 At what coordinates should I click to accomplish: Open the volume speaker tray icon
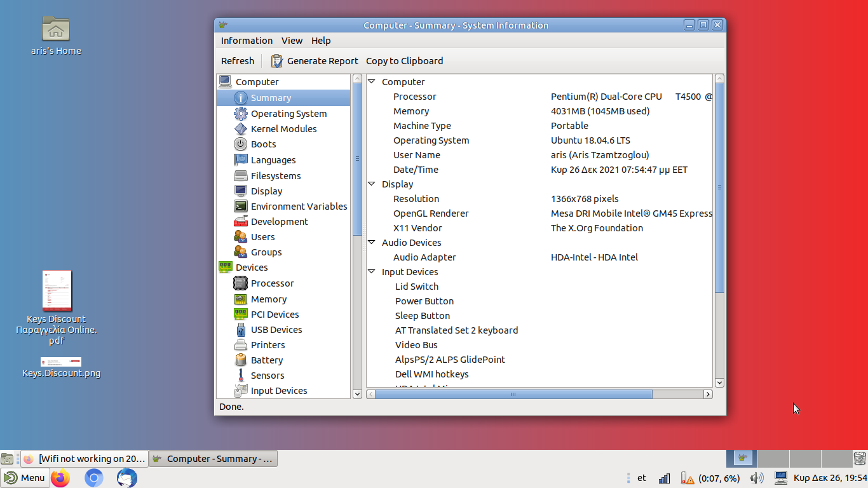(x=757, y=478)
